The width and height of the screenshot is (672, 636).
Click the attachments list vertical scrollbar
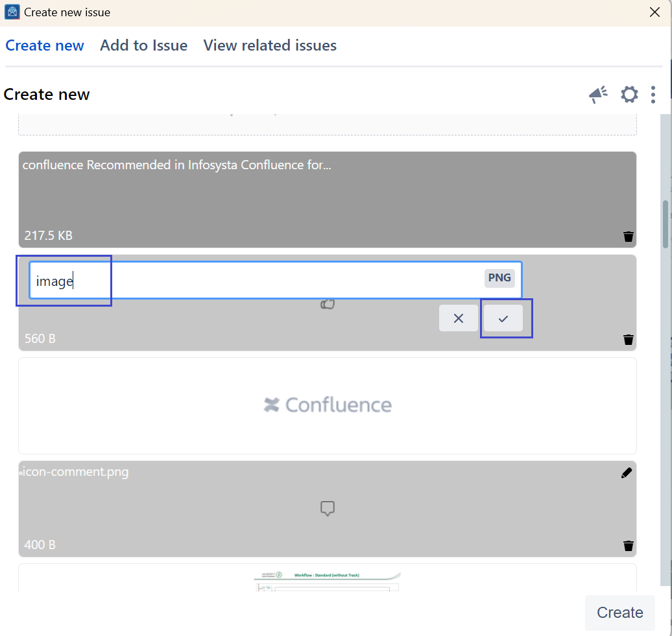666,224
